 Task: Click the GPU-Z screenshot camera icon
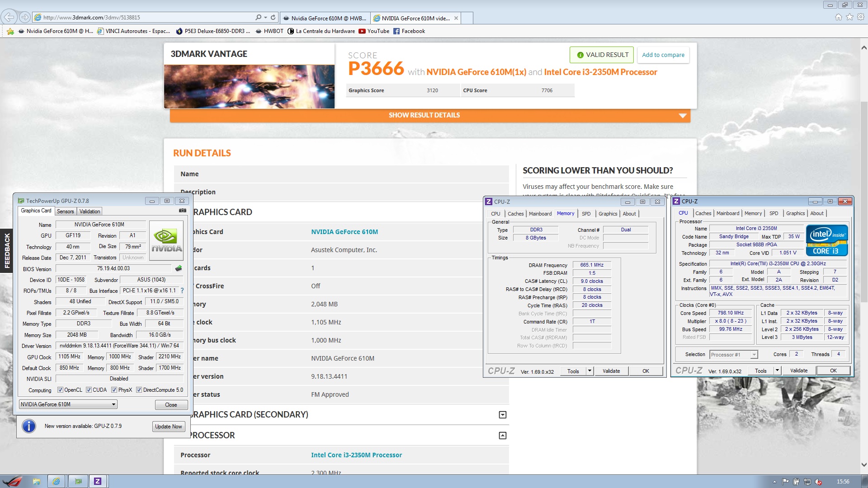point(183,211)
